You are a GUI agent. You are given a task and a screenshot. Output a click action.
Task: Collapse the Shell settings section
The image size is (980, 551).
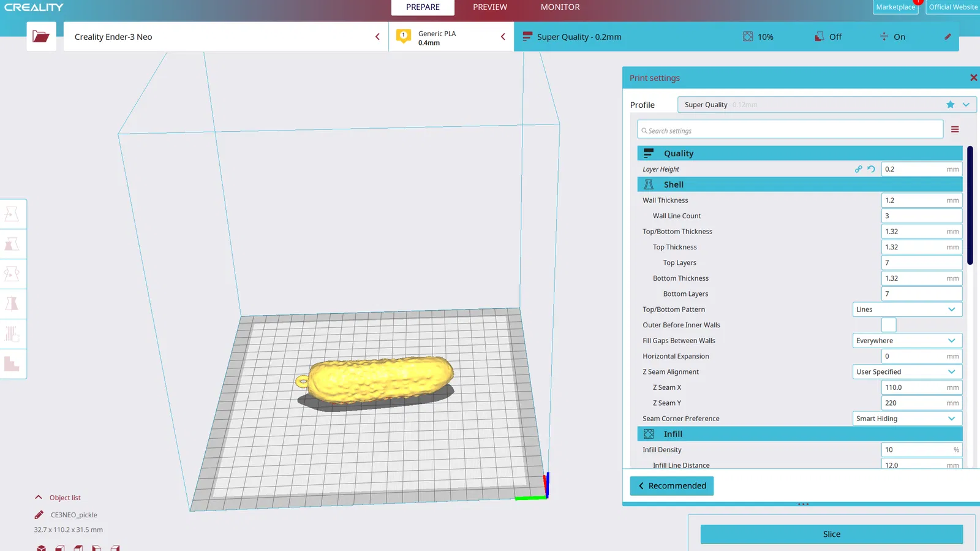pyautogui.click(x=800, y=184)
